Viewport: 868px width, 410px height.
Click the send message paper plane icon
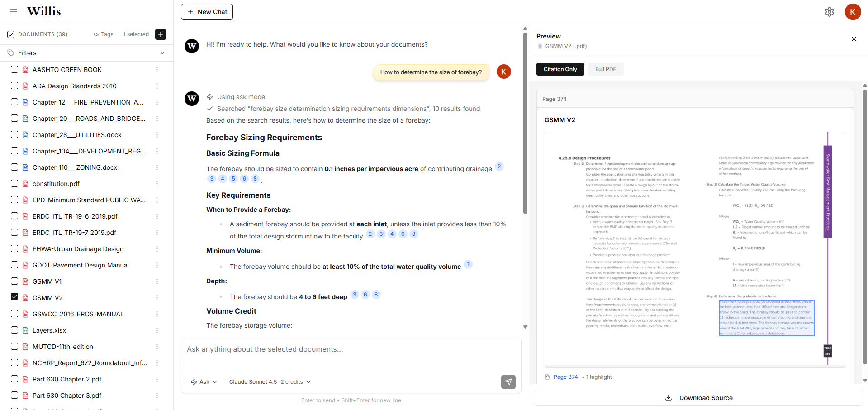[508, 382]
